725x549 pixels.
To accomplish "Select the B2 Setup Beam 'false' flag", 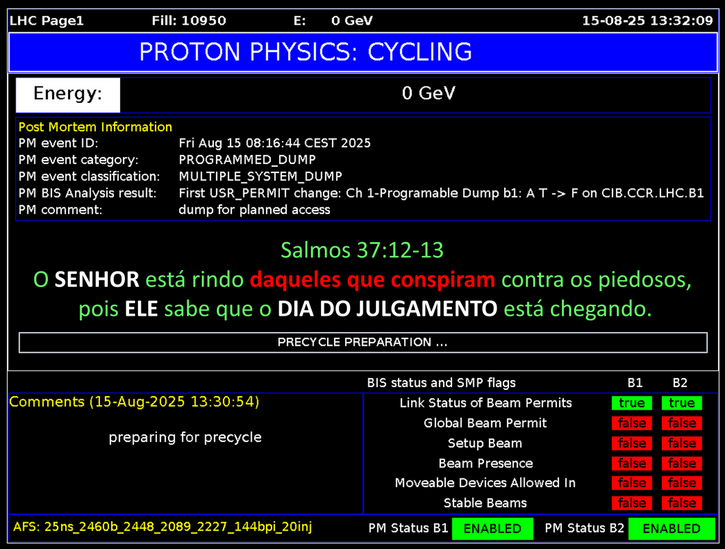I will pos(681,443).
